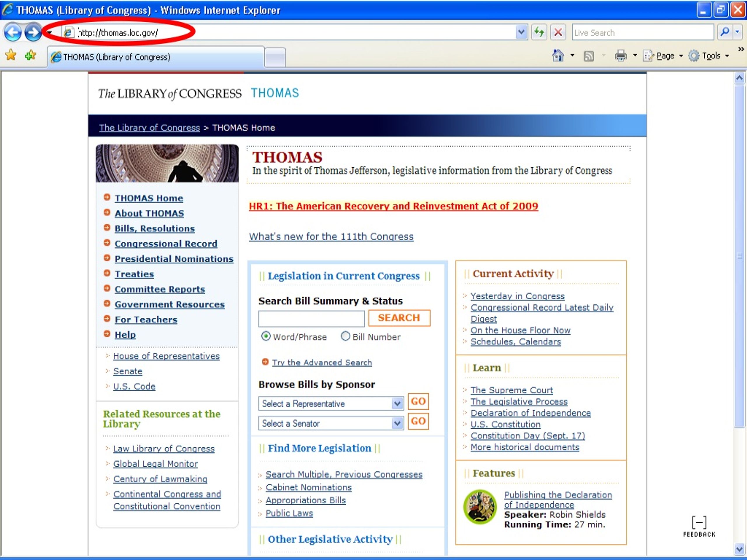The image size is (747, 560).
Task: Click GO next to Select a Senator
Action: 418,421
